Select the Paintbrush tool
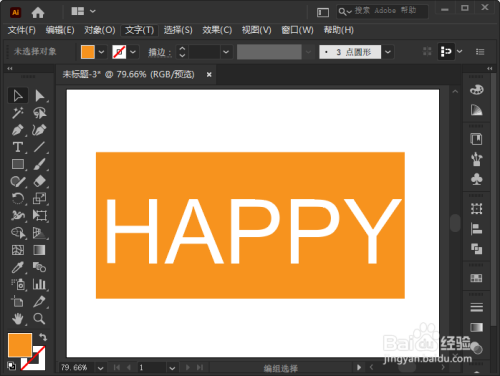 [x=39, y=164]
